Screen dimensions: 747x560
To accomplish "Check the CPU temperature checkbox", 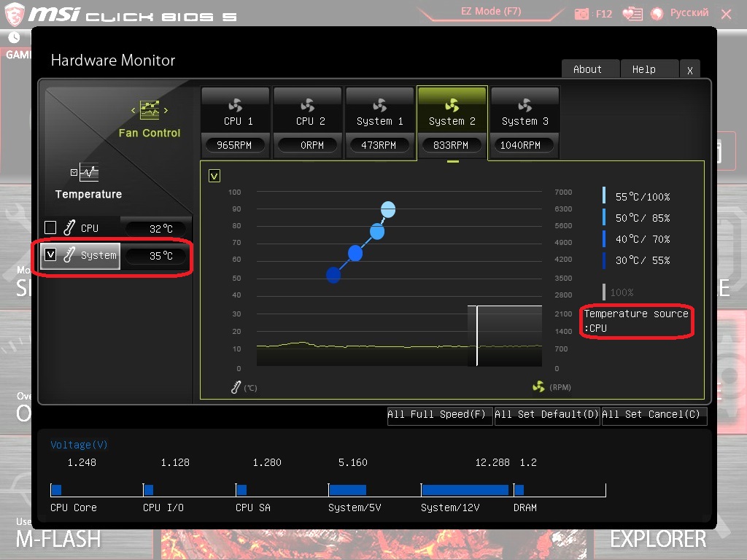I will 50,227.
